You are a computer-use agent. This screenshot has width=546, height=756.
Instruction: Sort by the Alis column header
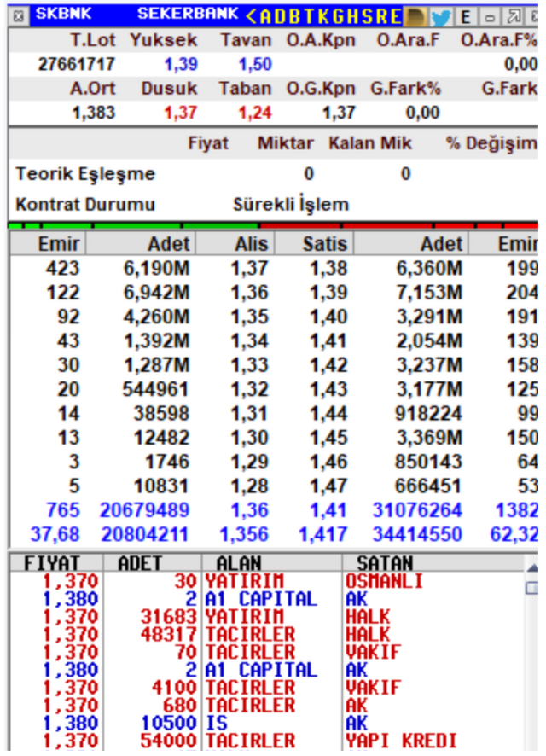coord(235,243)
